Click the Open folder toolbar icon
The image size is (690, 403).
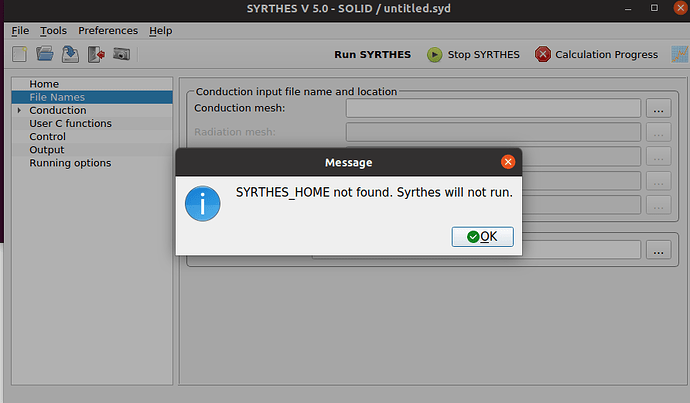pos(44,54)
